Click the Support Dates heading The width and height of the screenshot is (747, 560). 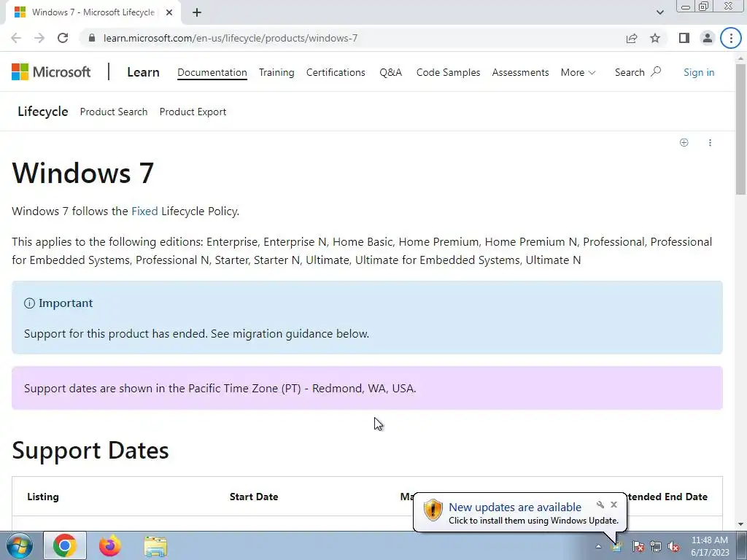pos(90,450)
